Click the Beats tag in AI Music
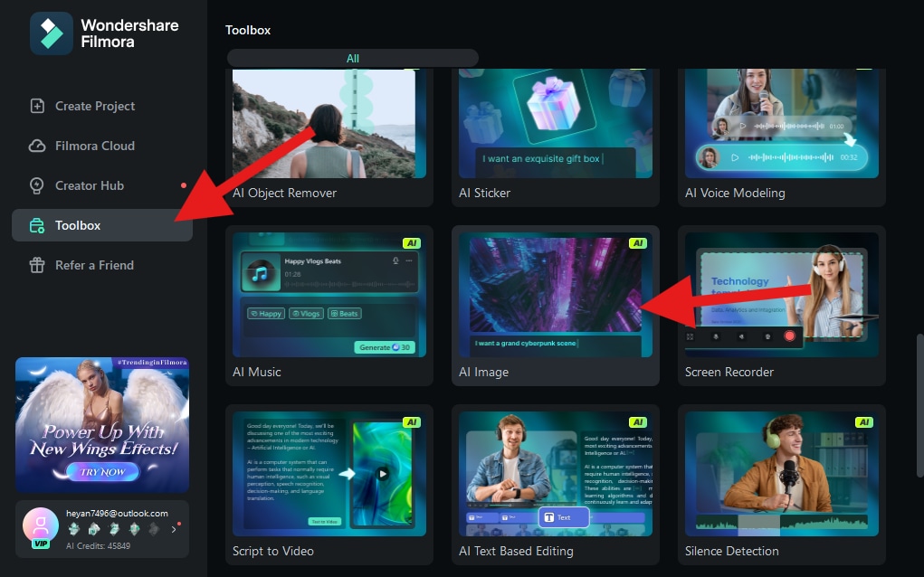This screenshot has width=924, height=577. [x=344, y=314]
